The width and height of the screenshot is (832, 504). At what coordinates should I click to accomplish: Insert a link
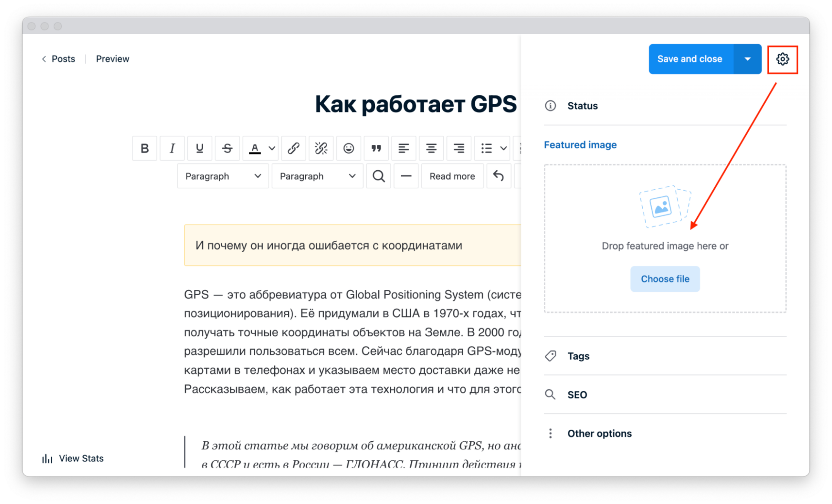click(x=293, y=148)
